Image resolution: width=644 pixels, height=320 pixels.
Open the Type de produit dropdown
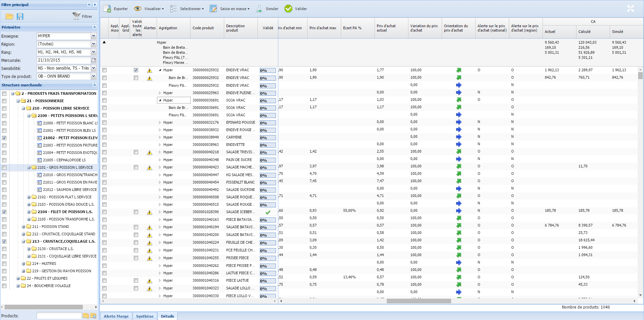[x=94, y=76]
